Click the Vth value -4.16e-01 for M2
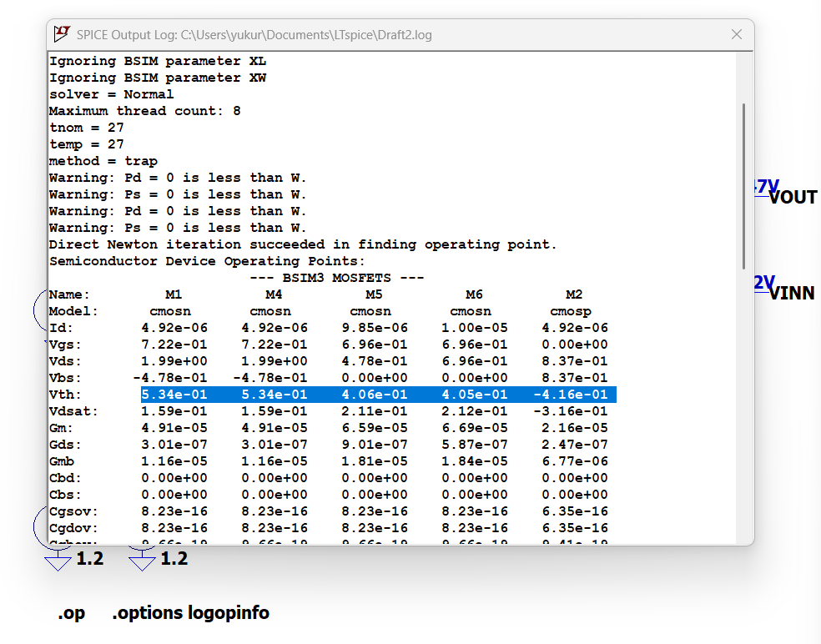 pyautogui.click(x=571, y=395)
